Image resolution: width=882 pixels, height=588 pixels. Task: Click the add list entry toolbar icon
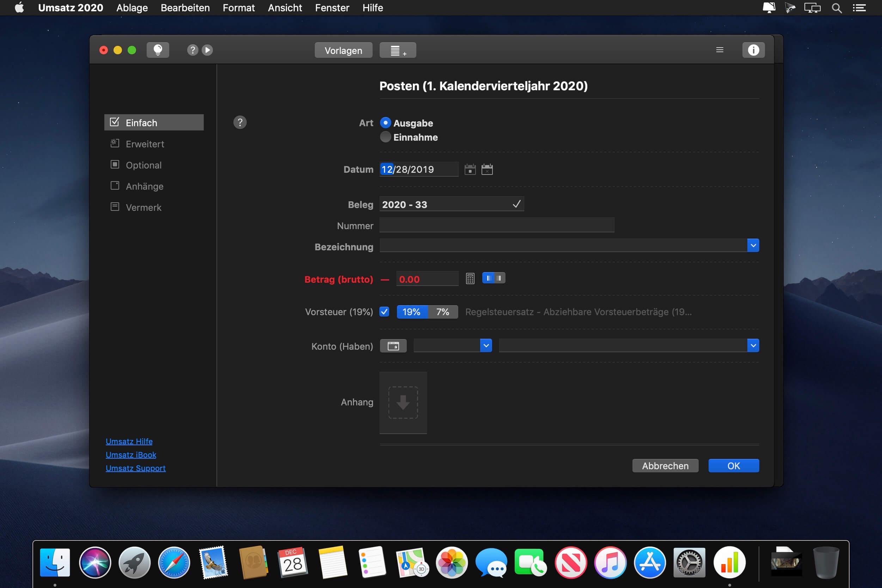(398, 50)
